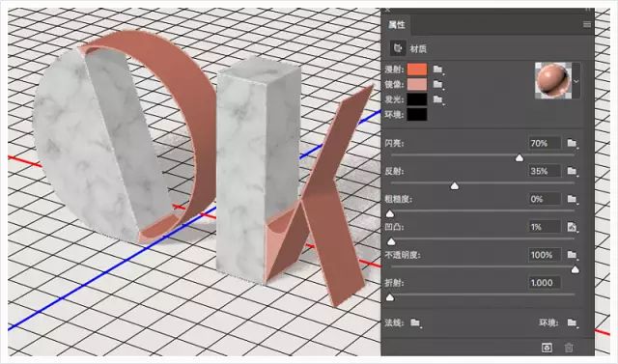Open texture folder for 镜像 specular
This screenshot has width=618, height=364.
point(437,84)
